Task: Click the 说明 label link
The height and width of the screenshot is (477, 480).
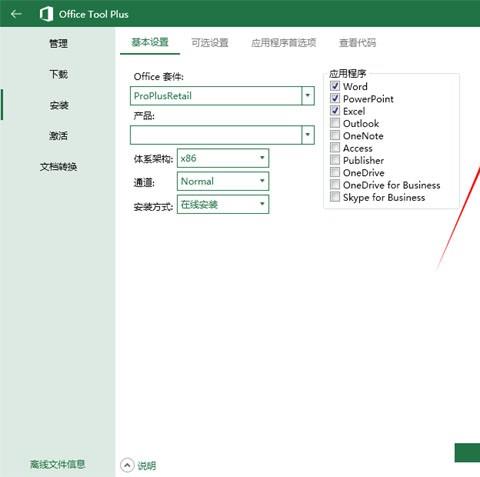Action: point(147,466)
